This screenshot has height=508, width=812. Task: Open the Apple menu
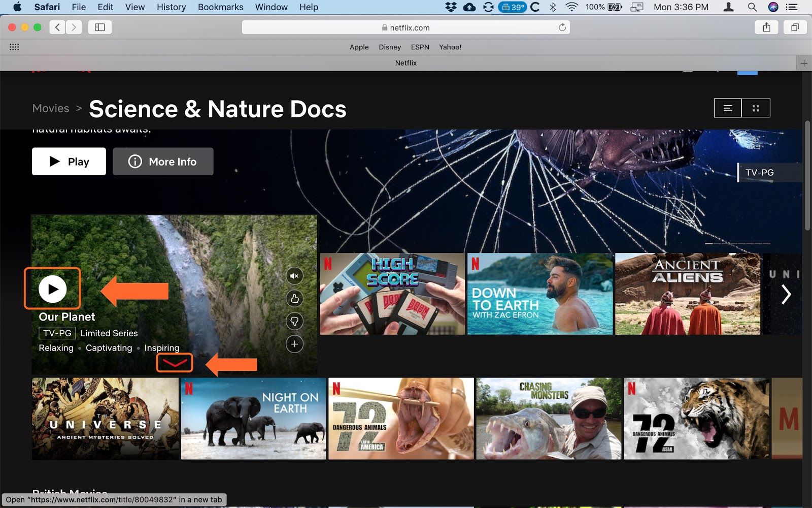click(17, 7)
